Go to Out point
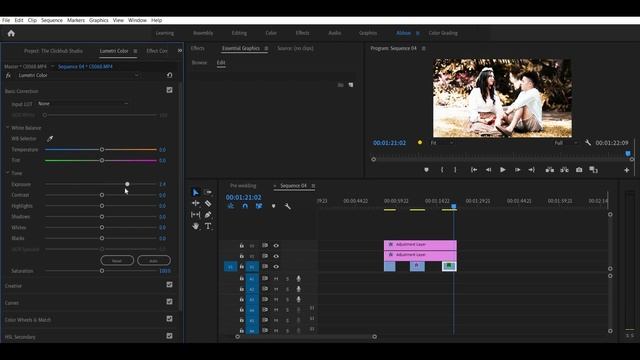 point(531,170)
